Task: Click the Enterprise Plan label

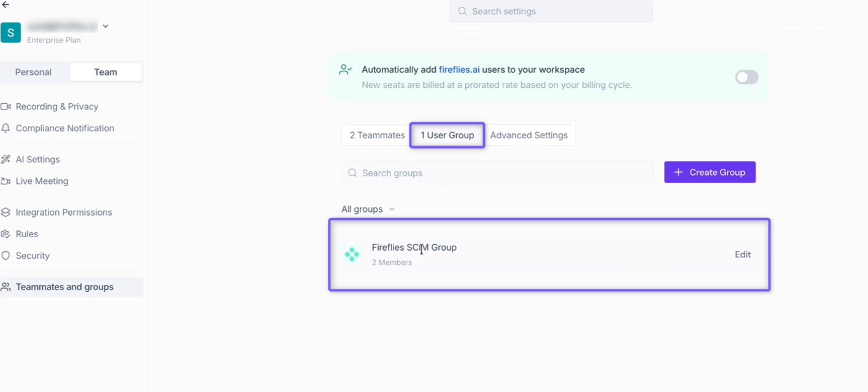Action: pos(54,40)
